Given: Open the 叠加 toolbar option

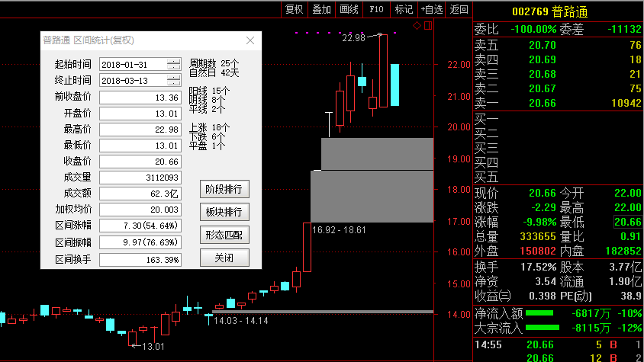Looking at the screenshot, I should pos(321,9).
